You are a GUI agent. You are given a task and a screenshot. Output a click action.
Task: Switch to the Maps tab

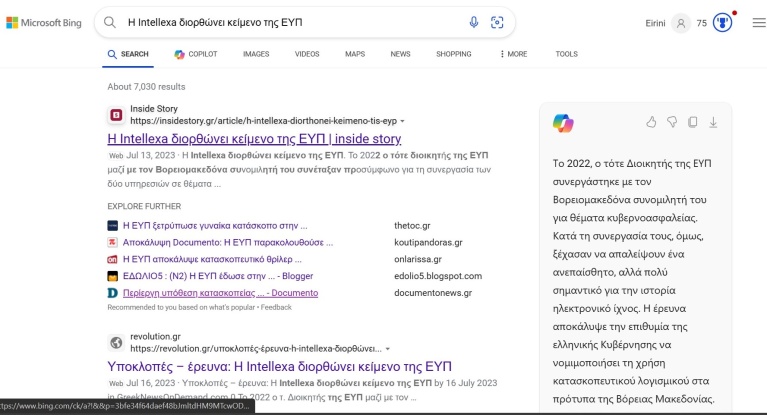click(x=355, y=54)
